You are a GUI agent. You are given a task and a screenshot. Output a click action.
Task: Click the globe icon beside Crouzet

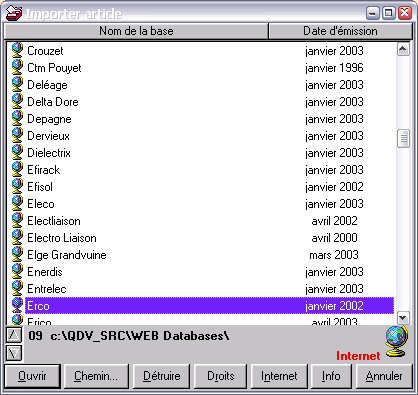17,50
